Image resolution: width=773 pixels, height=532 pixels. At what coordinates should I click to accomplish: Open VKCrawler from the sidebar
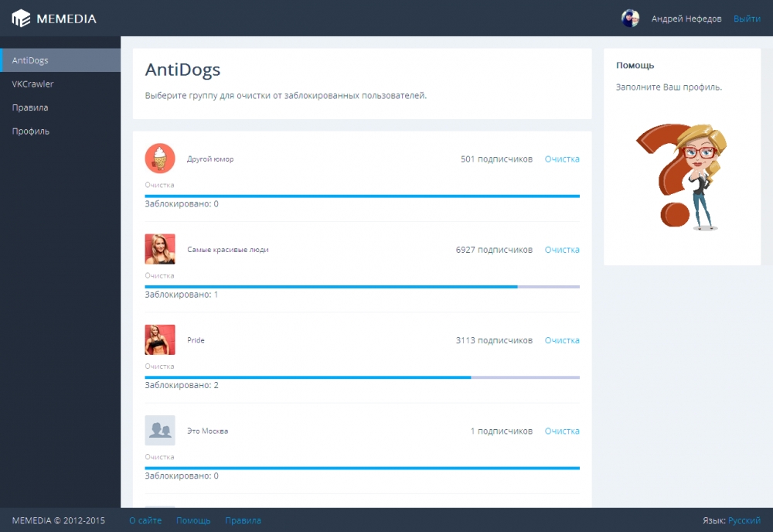[60, 84]
